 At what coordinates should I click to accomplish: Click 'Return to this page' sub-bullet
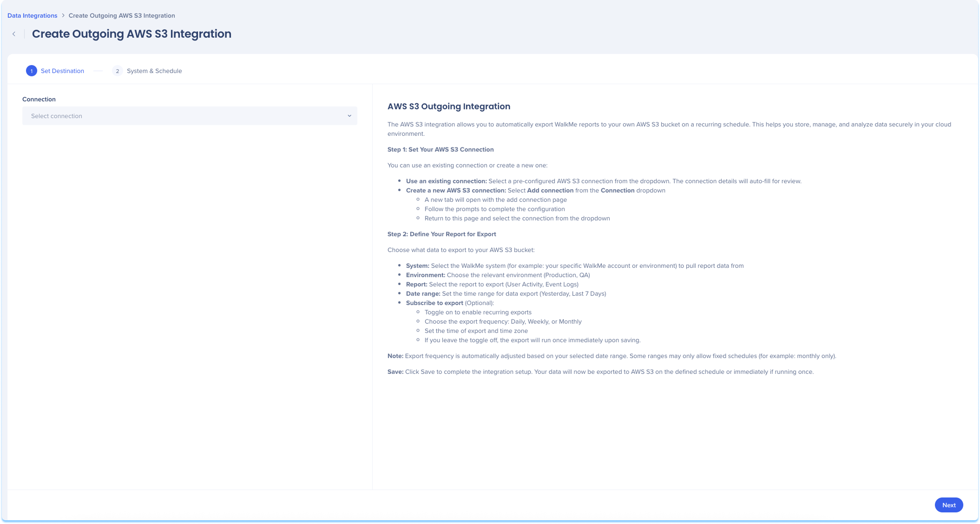click(517, 219)
